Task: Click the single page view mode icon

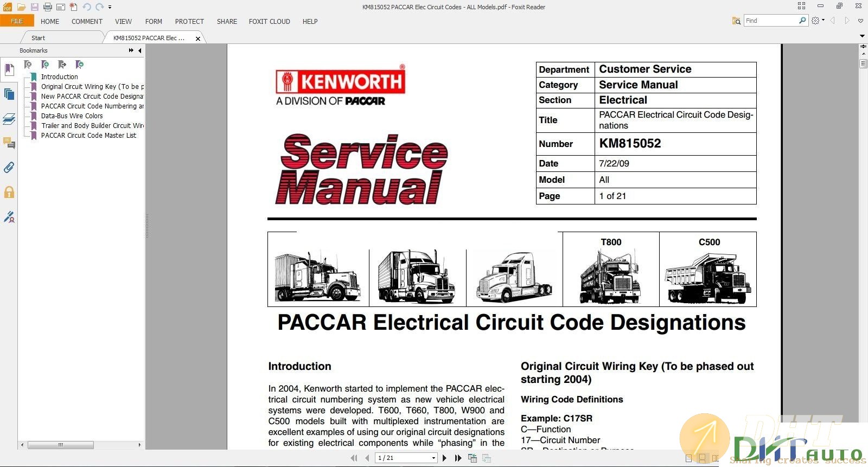Action: coord(688,459)
